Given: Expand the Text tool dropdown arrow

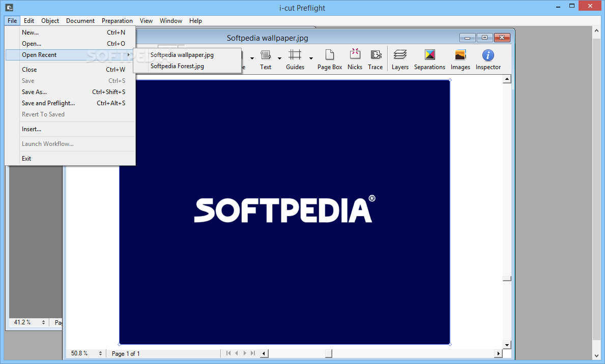Looking at the screenshot, I should [279, 58].
